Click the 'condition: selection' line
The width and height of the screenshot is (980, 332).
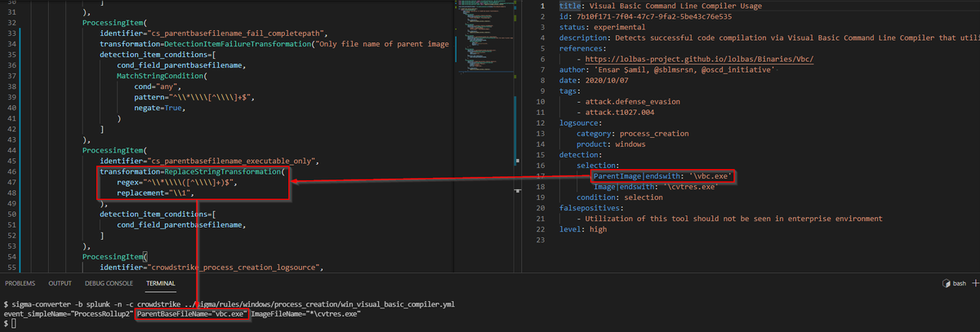tap(620, 197)
